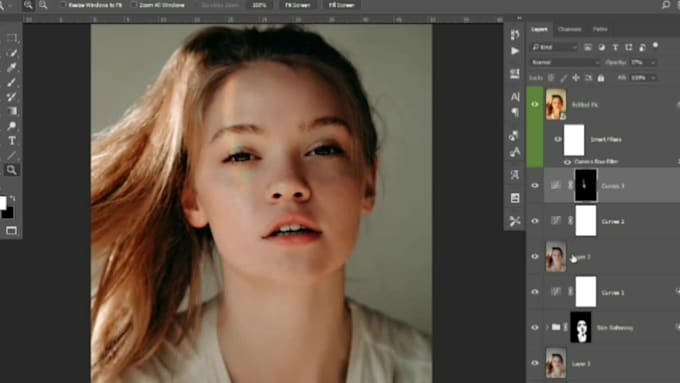Select the Line tool below Type tool
The image size is (680, 383).
[12, 155]
